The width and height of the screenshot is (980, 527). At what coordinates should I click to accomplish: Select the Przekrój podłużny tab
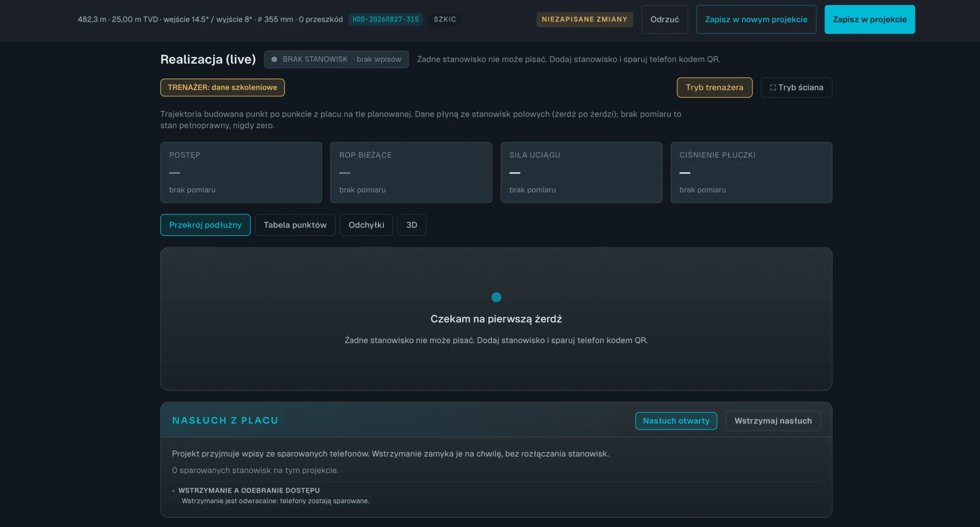tap(205, 225)
